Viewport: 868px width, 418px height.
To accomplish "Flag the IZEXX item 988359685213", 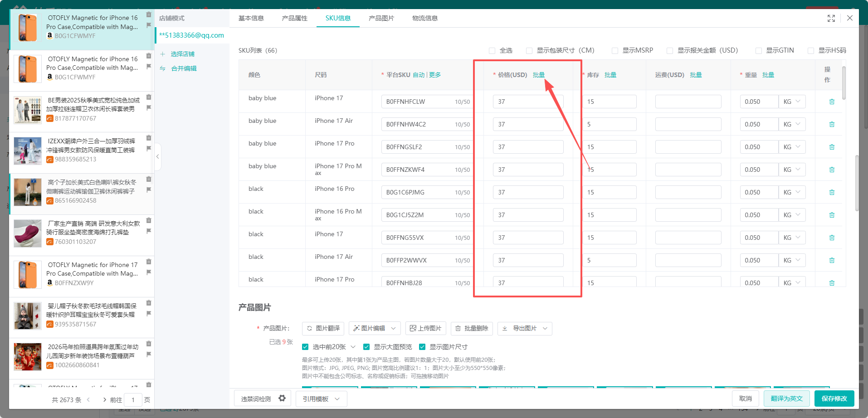I will (x=149, y=149).
